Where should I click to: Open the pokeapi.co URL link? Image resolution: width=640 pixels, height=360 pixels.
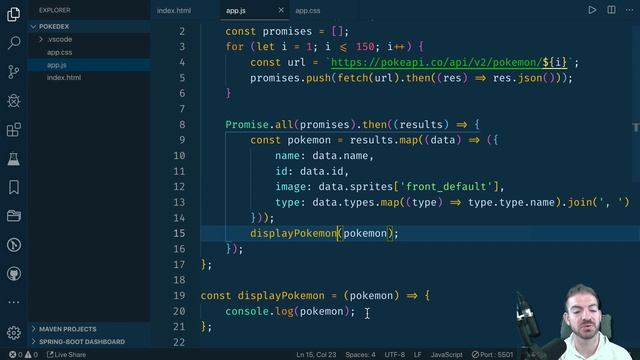[x=449, y=62]
